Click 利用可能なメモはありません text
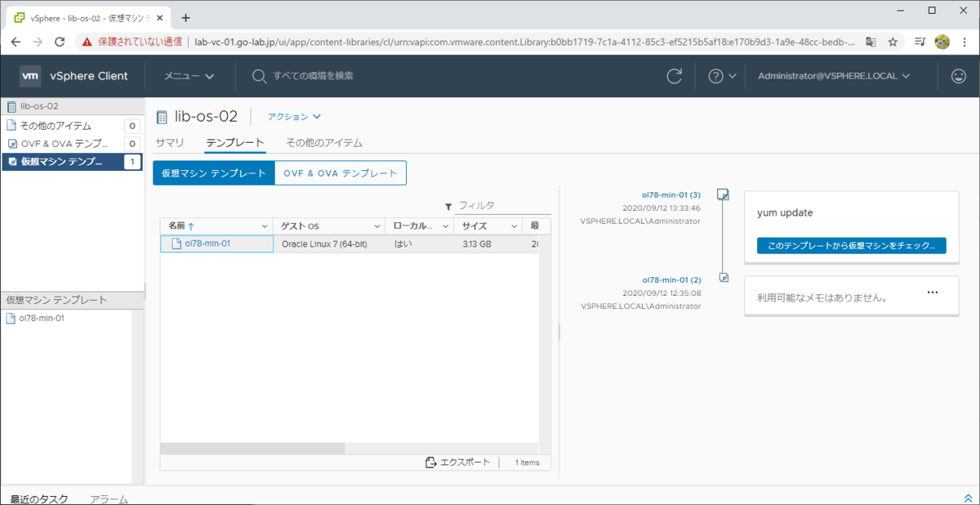 (822, 298)
